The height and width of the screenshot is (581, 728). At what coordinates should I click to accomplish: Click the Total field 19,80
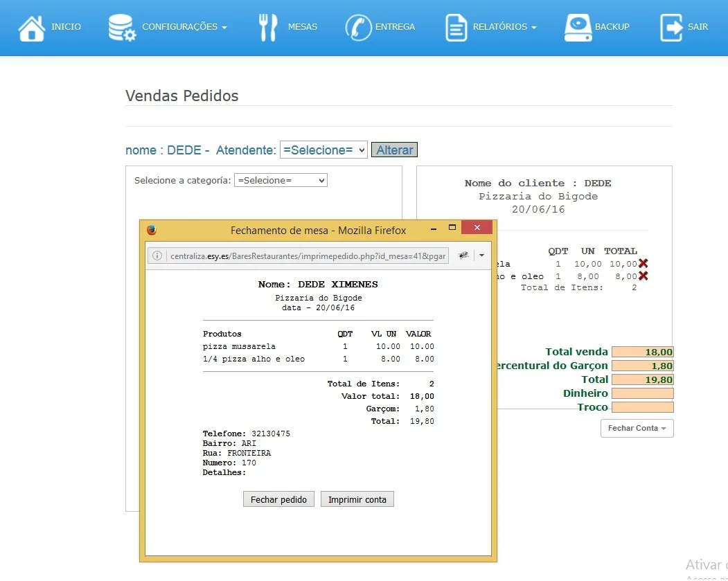pyautogui.click(x=643, y=379)
